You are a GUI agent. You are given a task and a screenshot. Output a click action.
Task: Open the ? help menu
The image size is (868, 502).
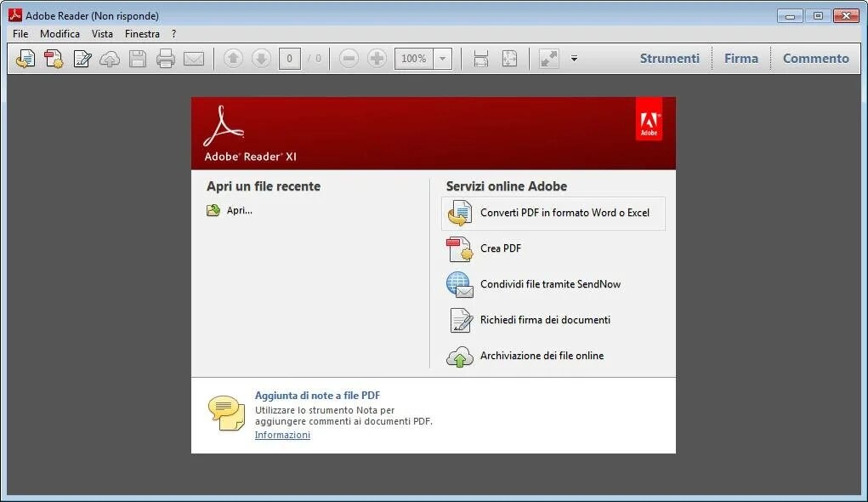click(x=173, y=34)
